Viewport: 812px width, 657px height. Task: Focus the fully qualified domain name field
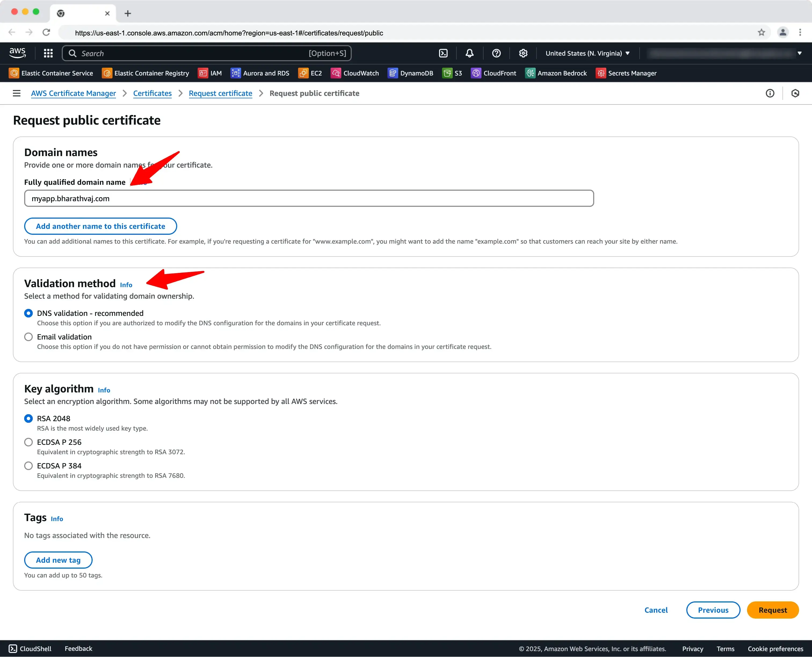[x=309, y=198]
